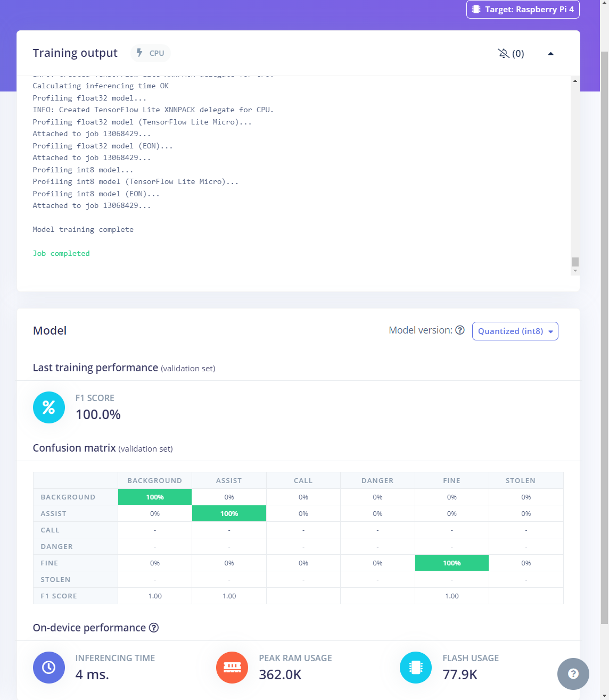Open the Quantized (int8) model version dropdown
The width and height of the screenshot is (609, 700).
[515, 331]
